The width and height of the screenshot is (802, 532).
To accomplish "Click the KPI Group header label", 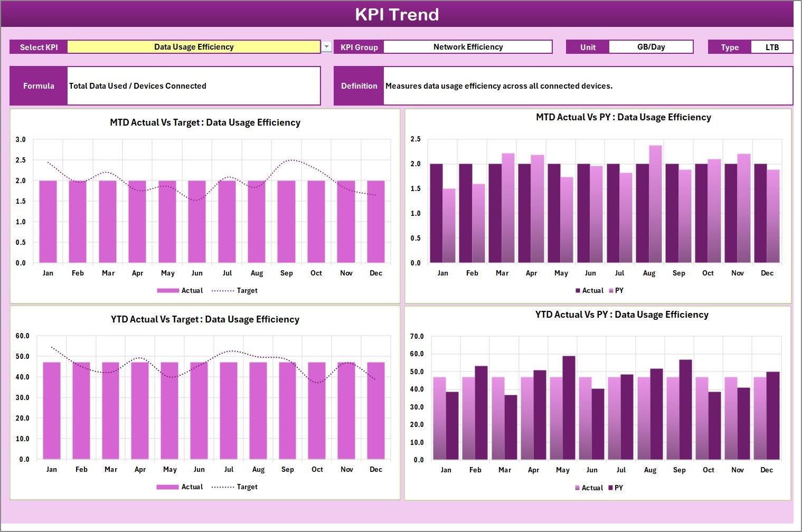I will coord(358,46).
